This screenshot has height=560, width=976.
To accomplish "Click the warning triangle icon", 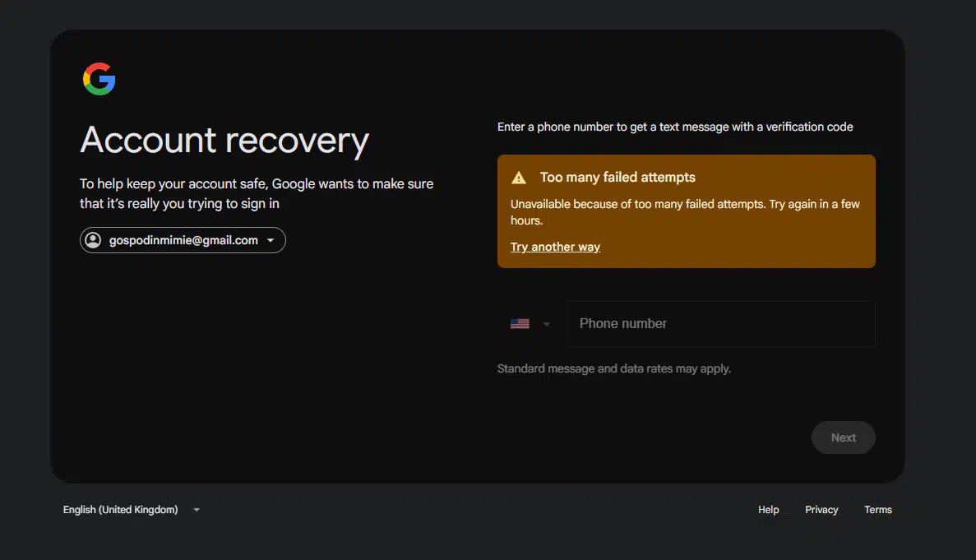I will 519,178.
